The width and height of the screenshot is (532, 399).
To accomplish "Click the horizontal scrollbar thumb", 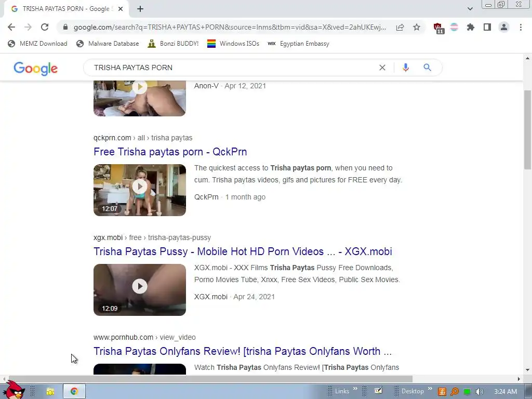I will [x=210, y=379].
